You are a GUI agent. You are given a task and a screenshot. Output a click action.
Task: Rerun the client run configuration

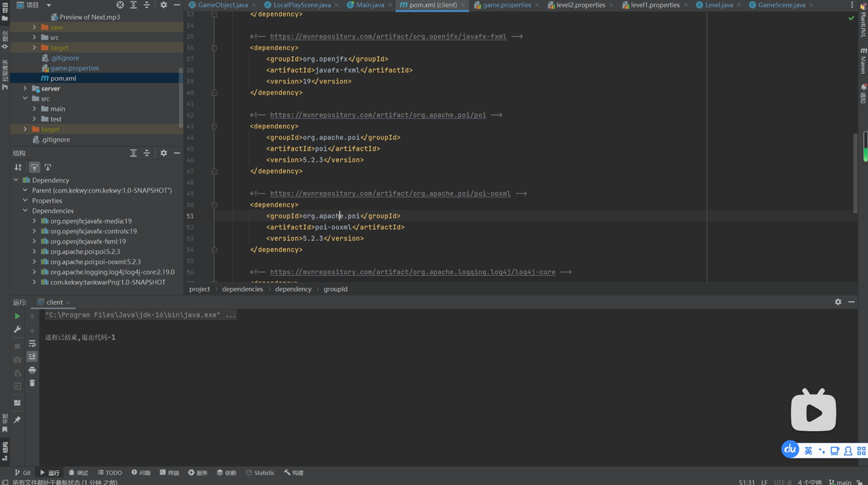click(x=17, y=316)
